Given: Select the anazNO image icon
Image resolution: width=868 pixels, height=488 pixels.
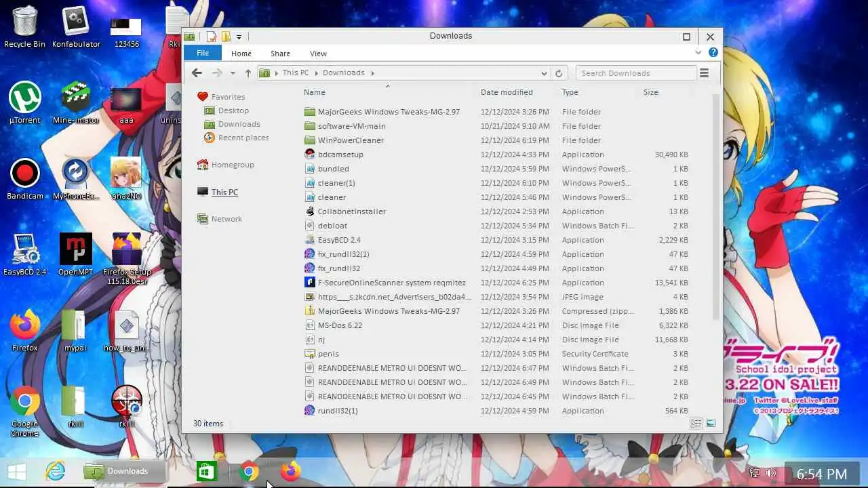Looking at the screenshot, I should point(126,179).
